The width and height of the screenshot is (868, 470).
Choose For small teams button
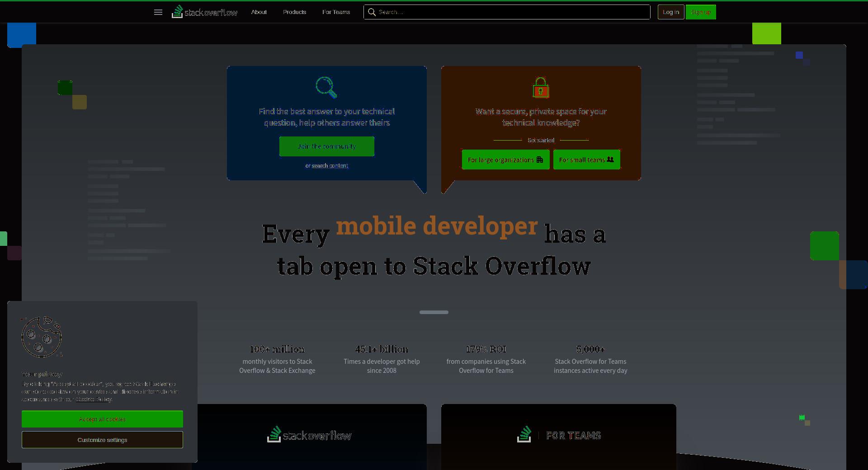pyautogui.click(x=587, y=160)
